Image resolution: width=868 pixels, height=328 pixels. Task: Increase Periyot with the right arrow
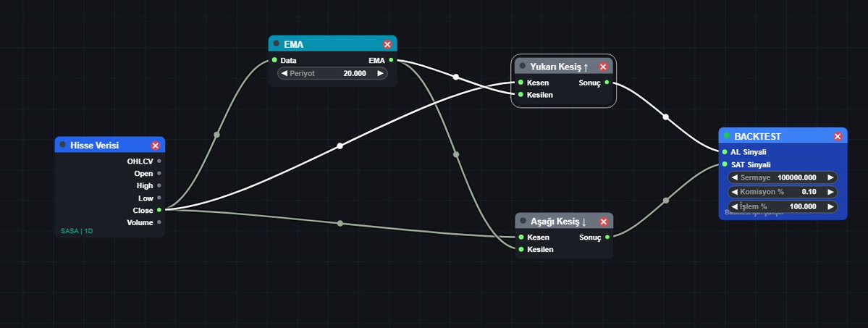[x=380, y=73]
